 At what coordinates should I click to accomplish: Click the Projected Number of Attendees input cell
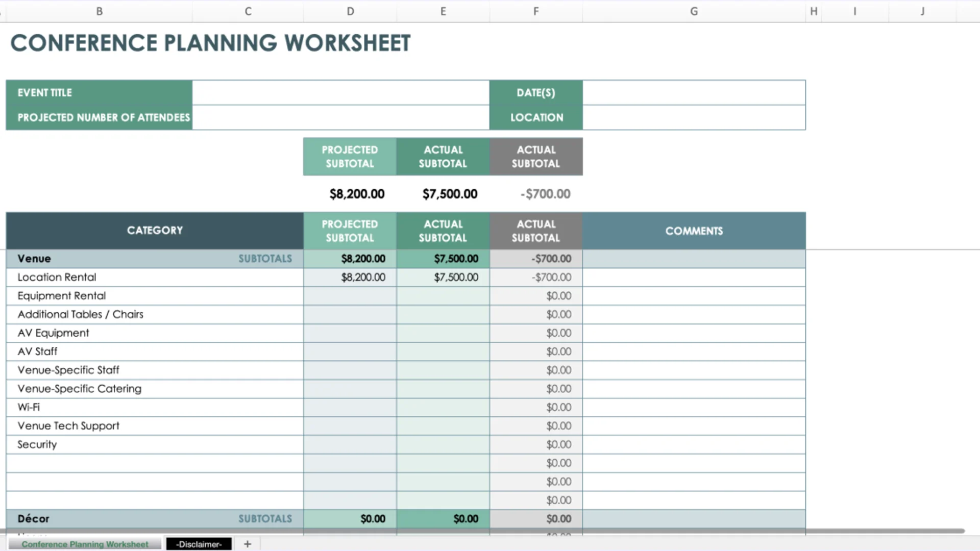coord(341,117)
